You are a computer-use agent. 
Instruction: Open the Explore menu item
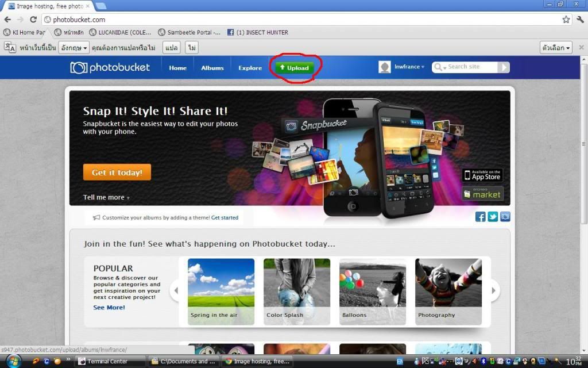(x=250, y=68)
